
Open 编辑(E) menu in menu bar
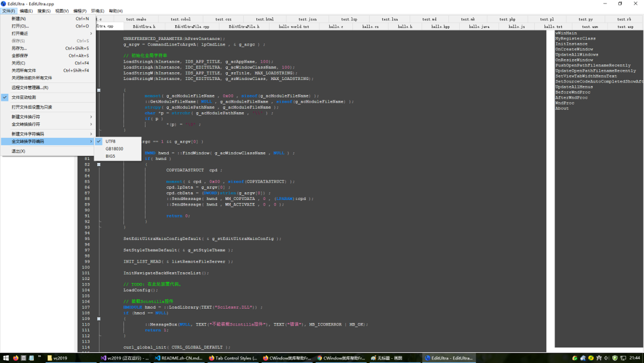click(x=26, y=11)
